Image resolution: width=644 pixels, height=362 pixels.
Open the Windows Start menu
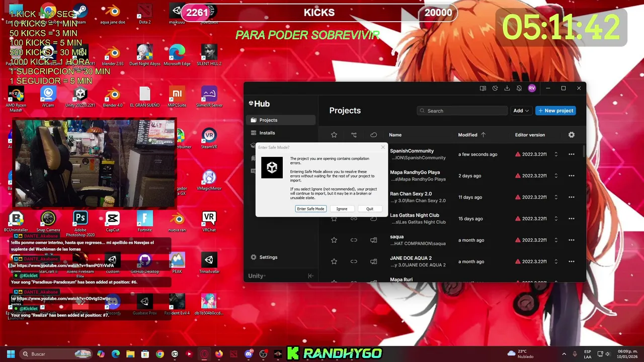pos(10,354)
